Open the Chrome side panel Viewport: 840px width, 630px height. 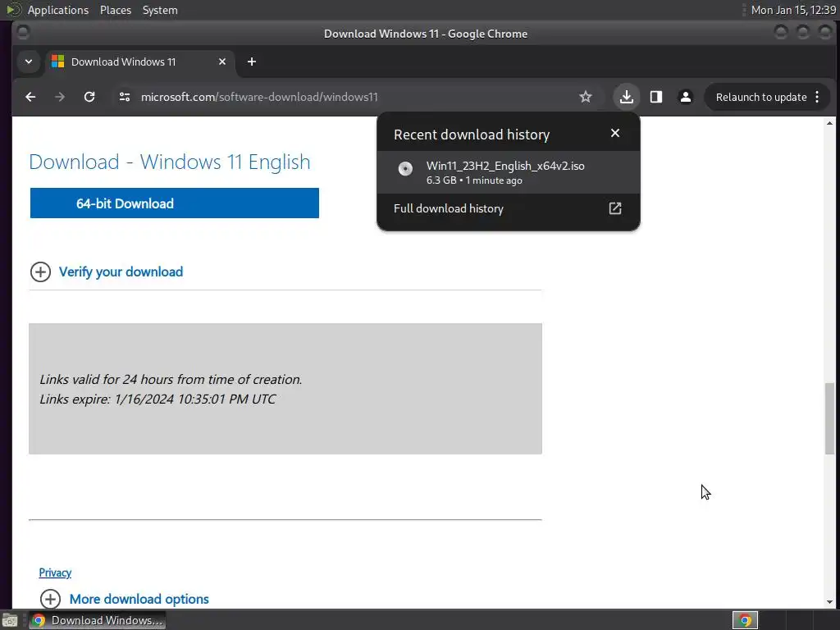pos(656,97)
